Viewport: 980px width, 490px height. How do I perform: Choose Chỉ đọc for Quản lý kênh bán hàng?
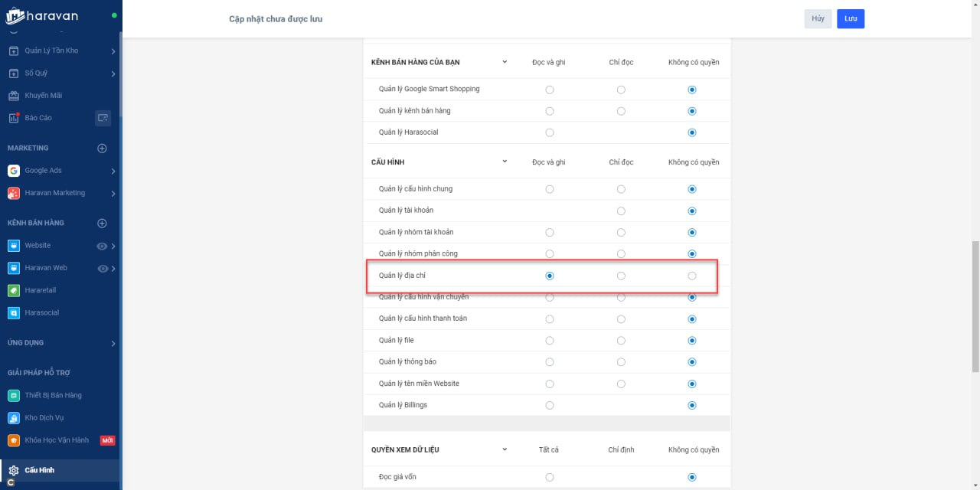click(621, 111)
